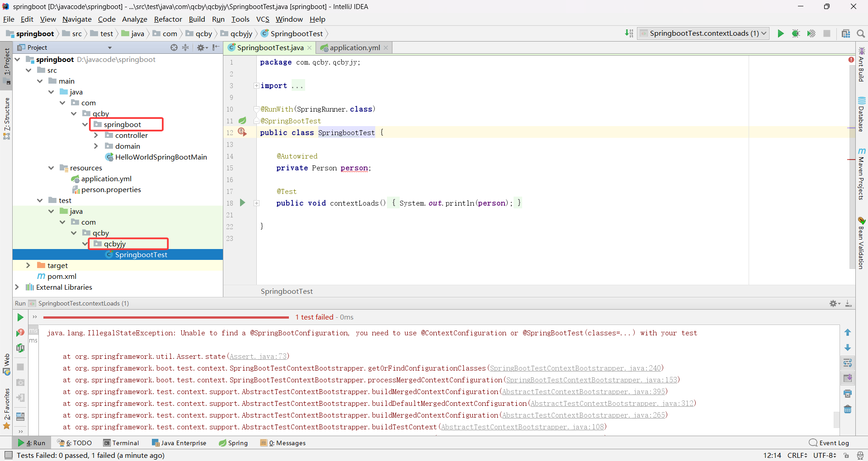The image size is (868, 461).
Task: Collapse the main folder
Action: click(40, 81)
